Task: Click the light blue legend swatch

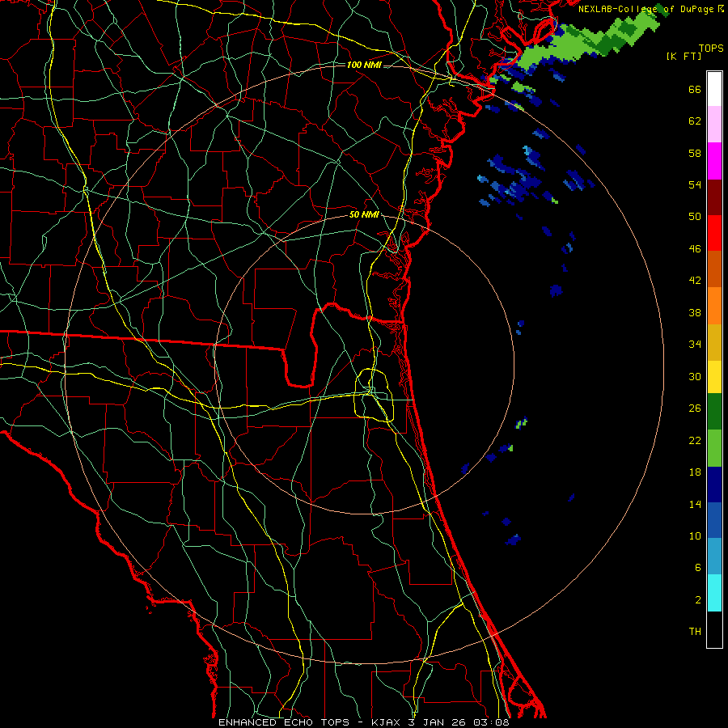Action: pos(714,557)
